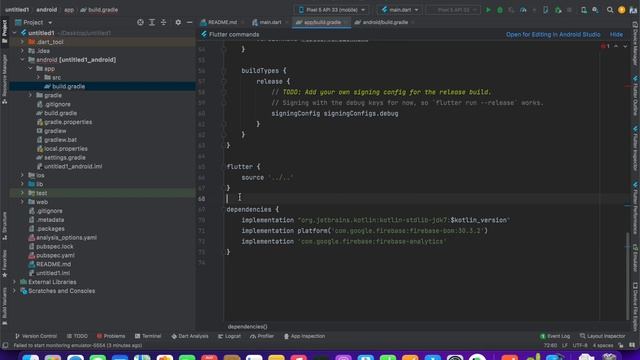This screenshot has width=640, height=360.
Task: Click the LF line separator in status bar
Action: pyautogui.click(x=565, y=346)
